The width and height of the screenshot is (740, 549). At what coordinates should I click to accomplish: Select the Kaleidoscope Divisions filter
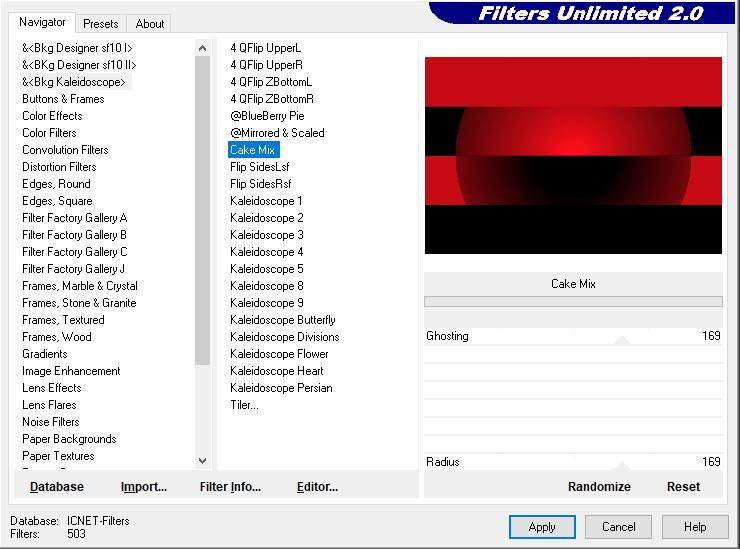click(285, 337)
